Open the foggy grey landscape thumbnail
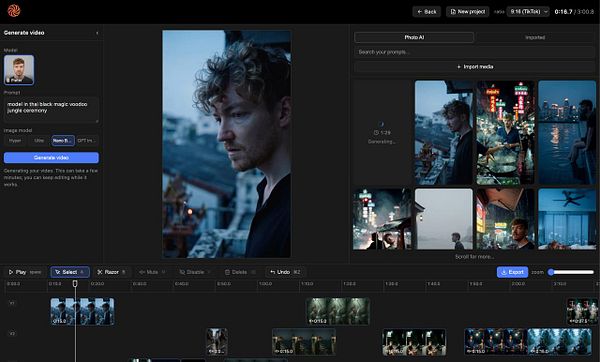Screen dimensions: 600x362 [444, 219]
